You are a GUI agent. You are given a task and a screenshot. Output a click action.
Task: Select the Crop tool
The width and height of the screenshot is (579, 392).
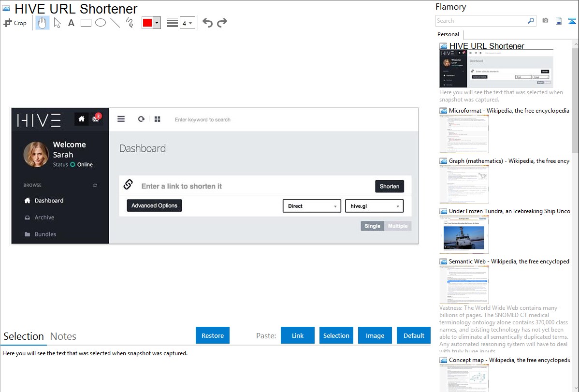(15, 23)
